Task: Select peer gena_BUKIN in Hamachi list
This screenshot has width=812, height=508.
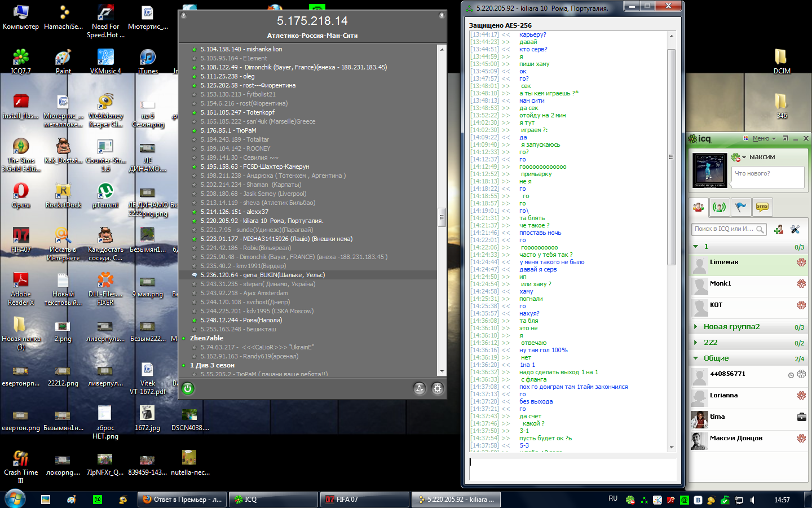Action: point(308,275)
